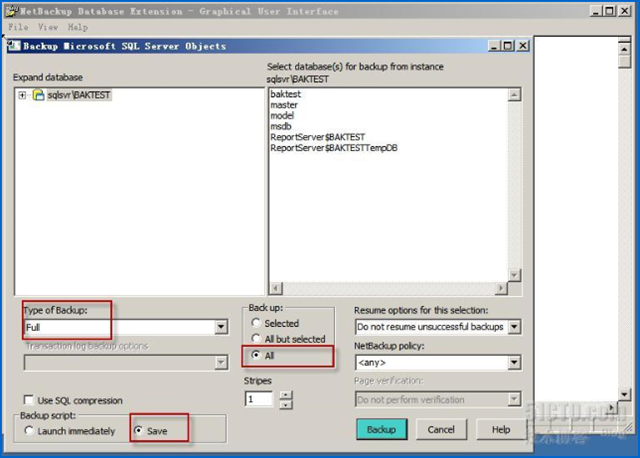Open the View menu
The image size is (640, 458).
pyautogui.click(x=48, y=27)
